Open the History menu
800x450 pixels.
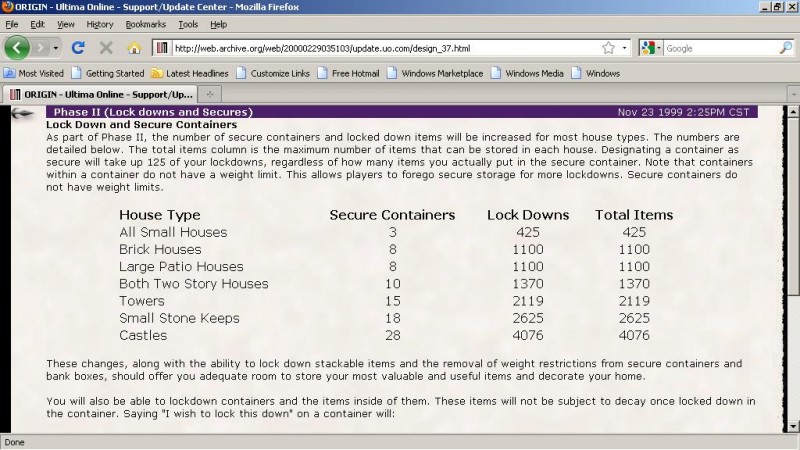click(x=99, y=24)
